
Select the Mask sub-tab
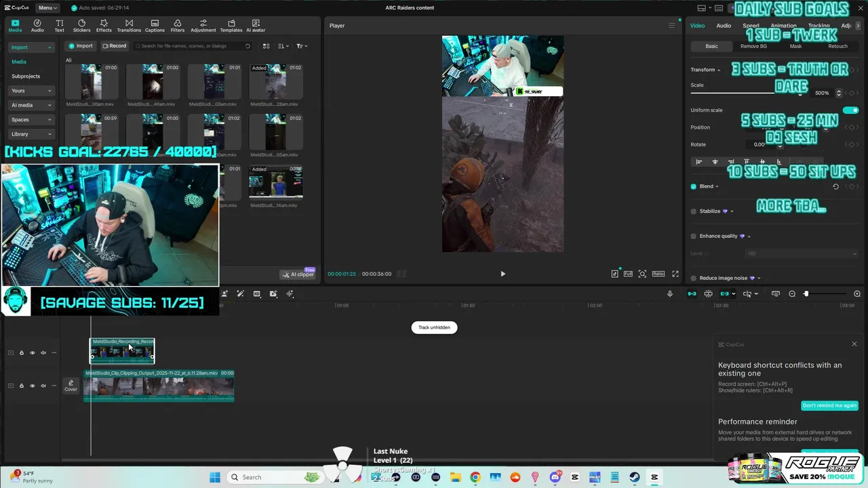pos(795,46)
